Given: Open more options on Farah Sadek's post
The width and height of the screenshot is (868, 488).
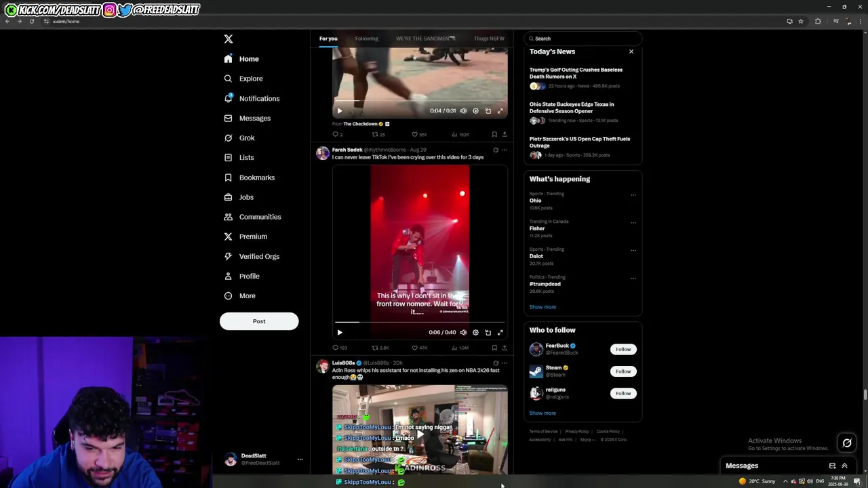Looking at the screenshot, I should click(505, 150).
